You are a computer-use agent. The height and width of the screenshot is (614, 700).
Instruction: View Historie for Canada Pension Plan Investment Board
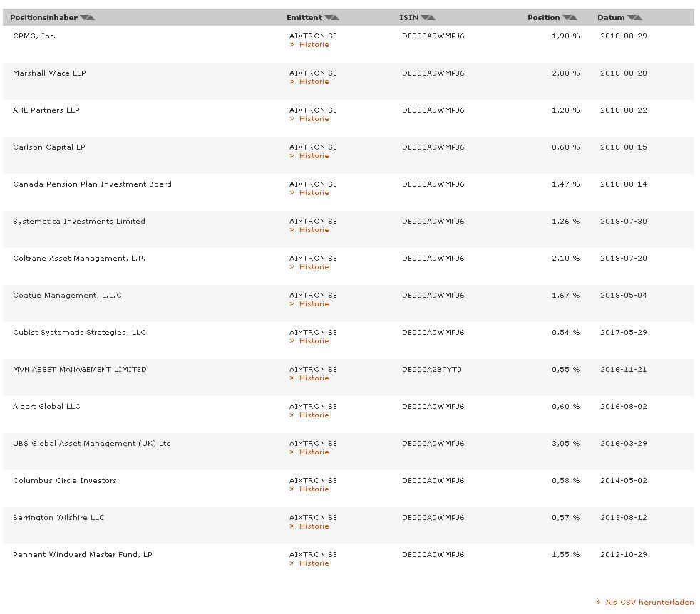314,193
